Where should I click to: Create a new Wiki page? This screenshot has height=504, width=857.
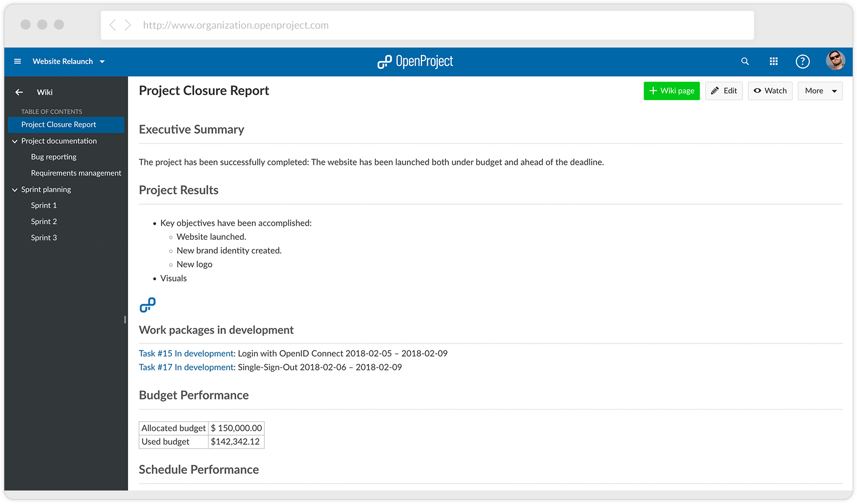[672, 91]
